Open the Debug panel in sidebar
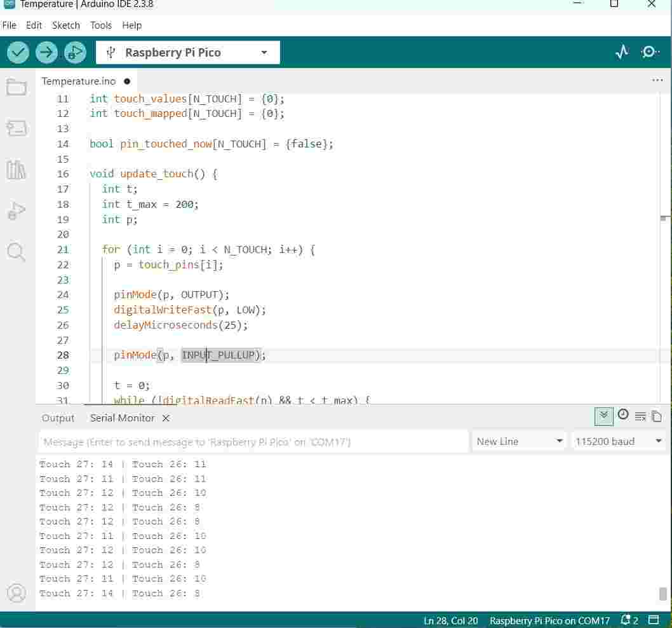The width and height of the screenshot is (672, 628). 17,210
